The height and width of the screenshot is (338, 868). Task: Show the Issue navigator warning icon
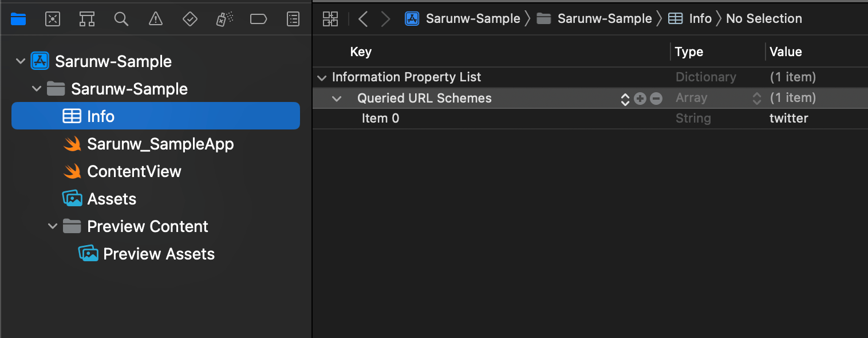155,19
